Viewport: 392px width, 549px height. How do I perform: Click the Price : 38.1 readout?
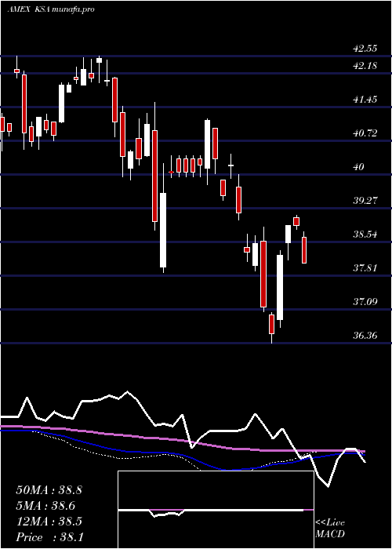pos(49,537)
